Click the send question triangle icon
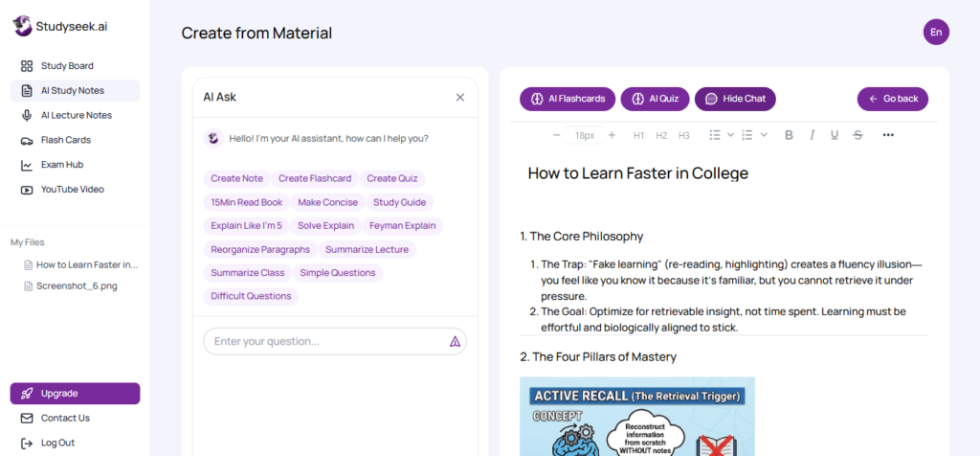Screen dimensions: 980x456 tap(455, 342)
